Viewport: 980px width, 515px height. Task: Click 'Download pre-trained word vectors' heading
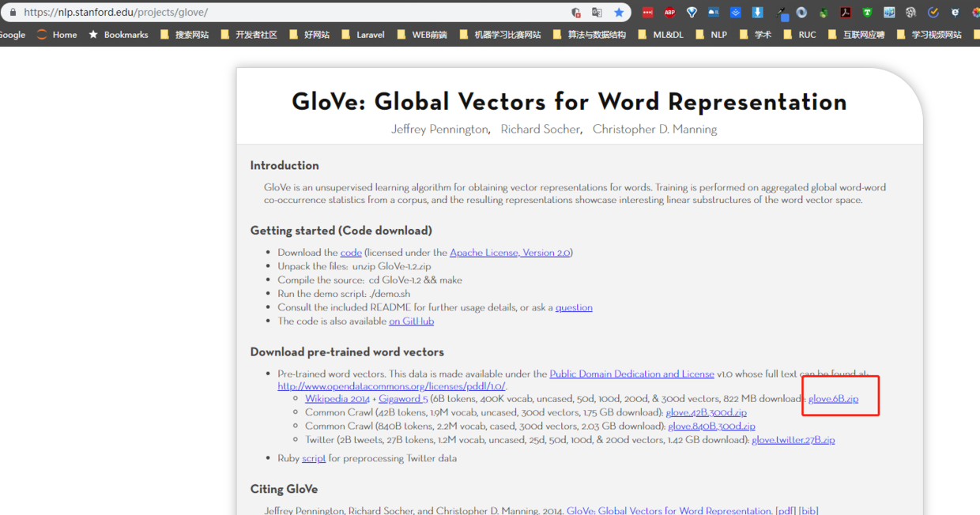(347, 352)
